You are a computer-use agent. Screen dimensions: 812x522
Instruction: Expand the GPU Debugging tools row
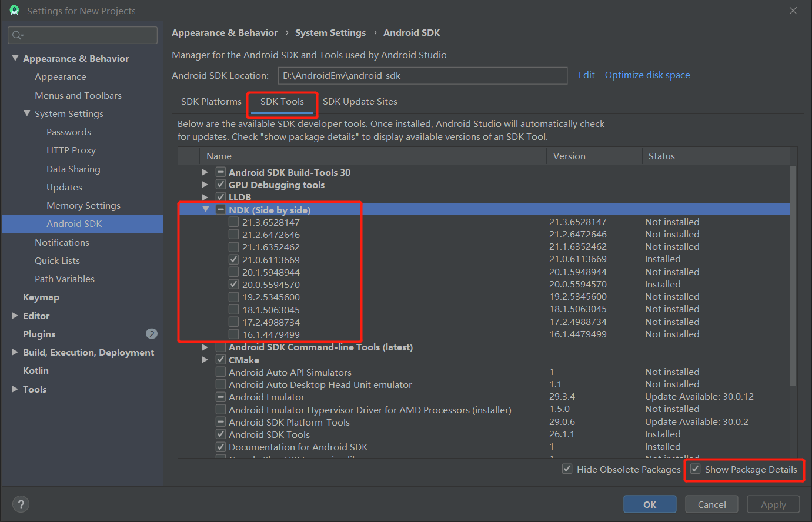[205, 185]
